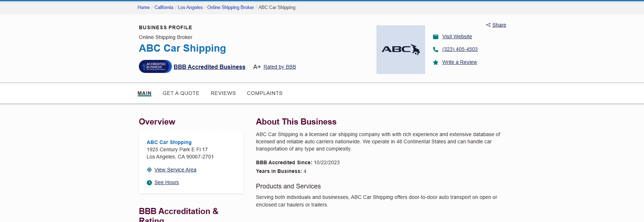Open the California breadcrumb link
This screenshot has width=644, height=222.
164,7
